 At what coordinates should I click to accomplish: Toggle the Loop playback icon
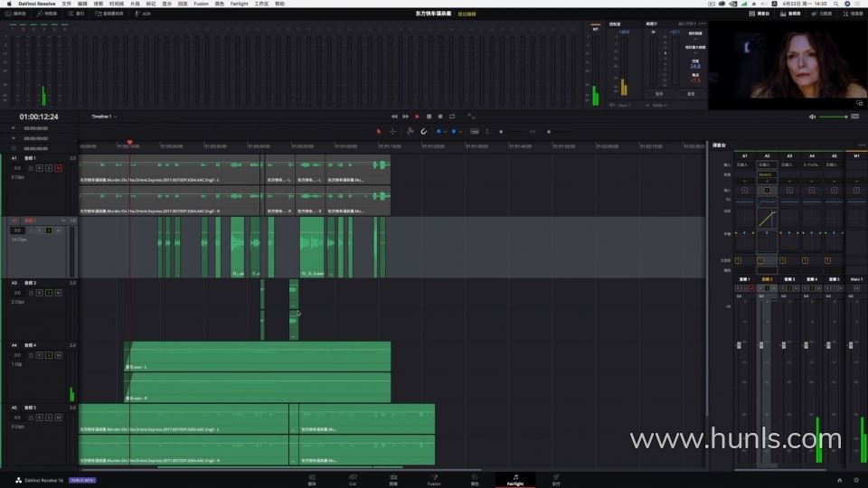click(x=452, y=117)
